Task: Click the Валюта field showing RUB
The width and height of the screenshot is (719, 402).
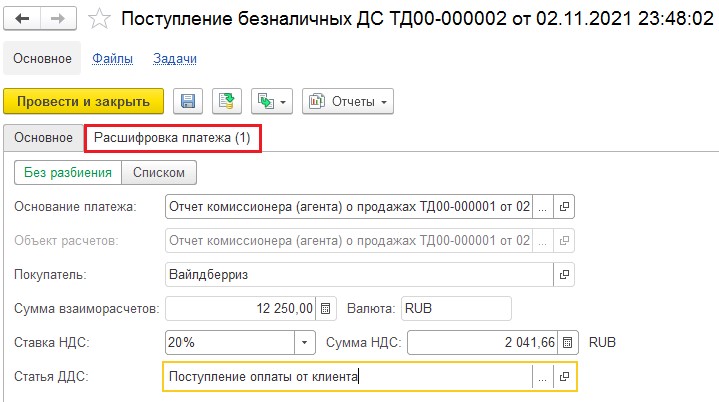Action: pos(456,308)
